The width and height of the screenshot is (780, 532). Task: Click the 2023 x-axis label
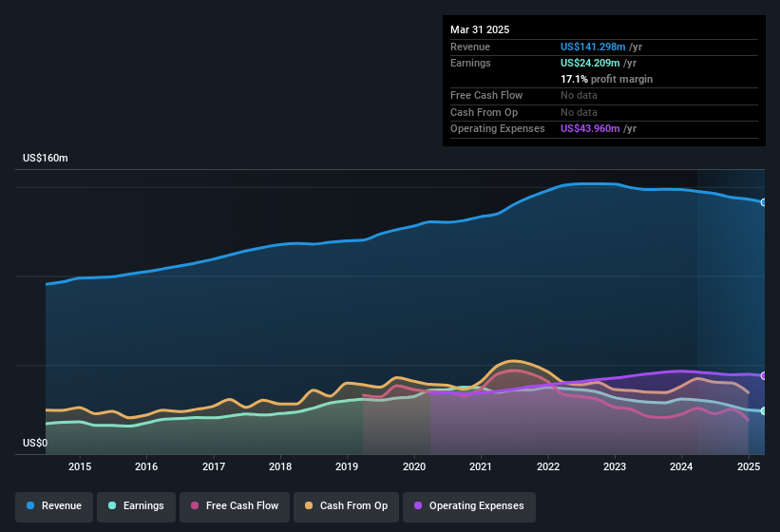point(615,466)
